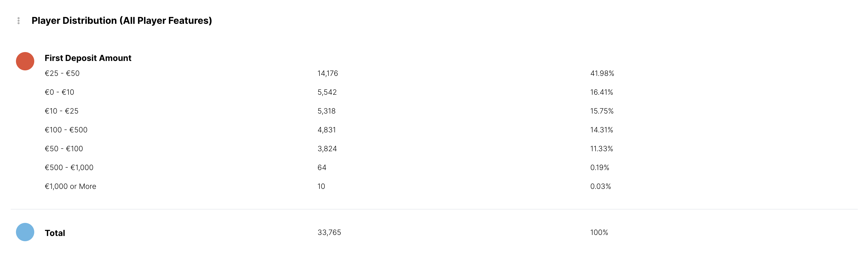Click the Player Distribution panel title
Viewport: 868px width, 259px height.
(x=122, y=21)
